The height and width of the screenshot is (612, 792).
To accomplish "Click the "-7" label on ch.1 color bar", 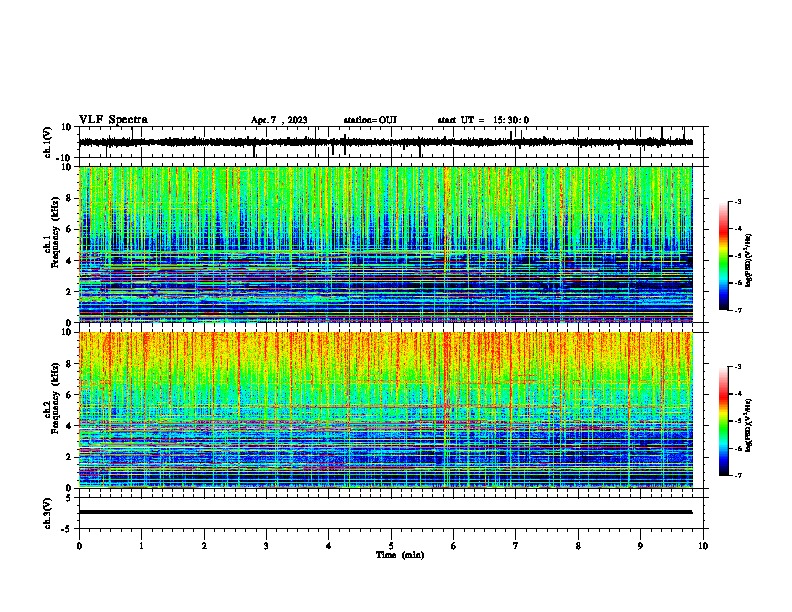I will 738,310.
